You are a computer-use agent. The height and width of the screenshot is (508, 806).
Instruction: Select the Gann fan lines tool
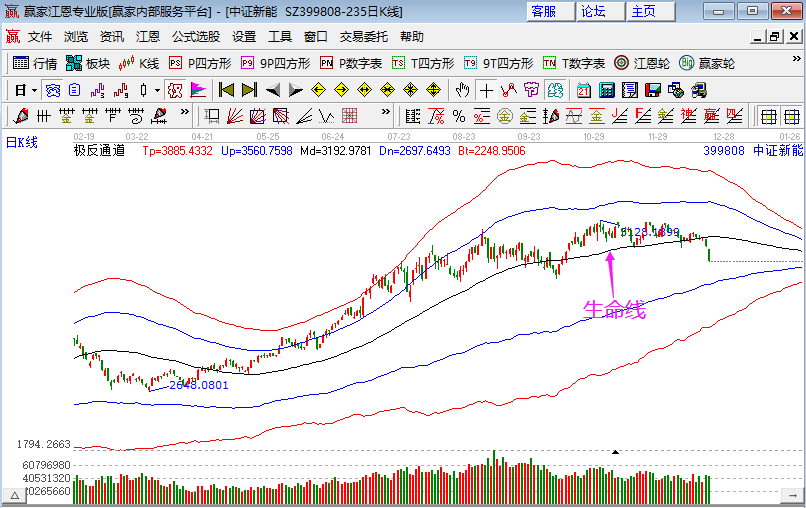235,117
